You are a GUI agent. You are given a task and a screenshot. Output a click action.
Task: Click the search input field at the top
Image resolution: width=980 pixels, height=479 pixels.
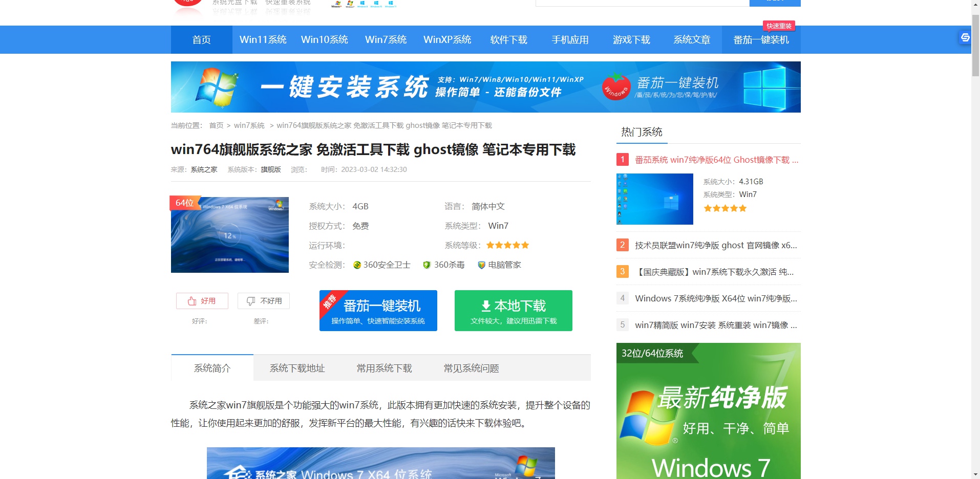[x=643, y=3]
